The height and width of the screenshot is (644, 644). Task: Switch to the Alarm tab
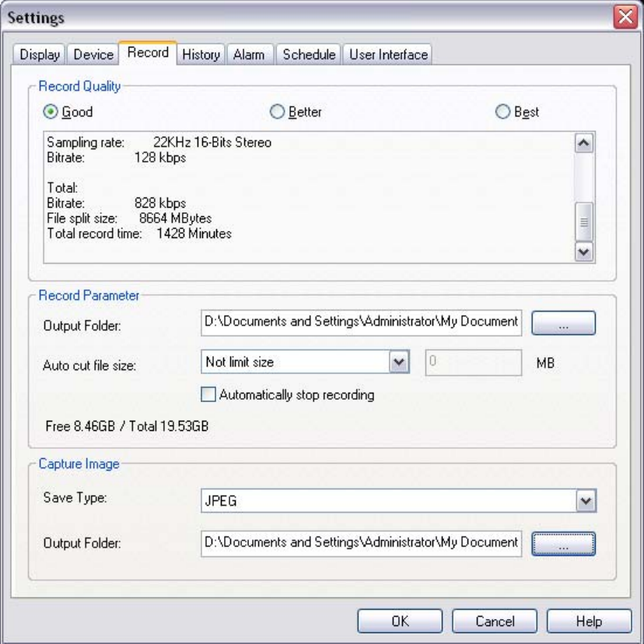[x=250, y=54]
